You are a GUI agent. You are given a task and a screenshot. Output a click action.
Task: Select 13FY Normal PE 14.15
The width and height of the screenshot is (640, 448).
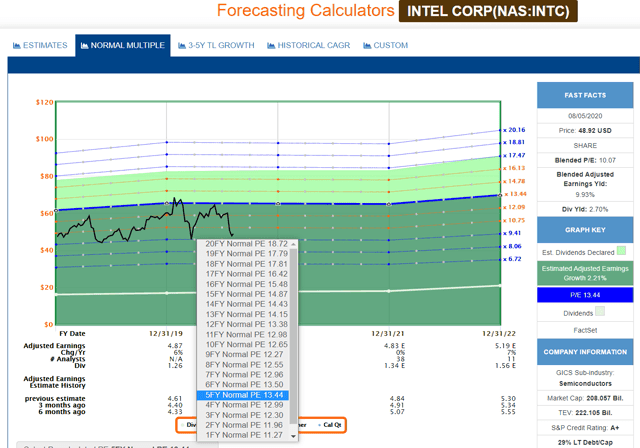pyautogui.click(x=247, y=314)
